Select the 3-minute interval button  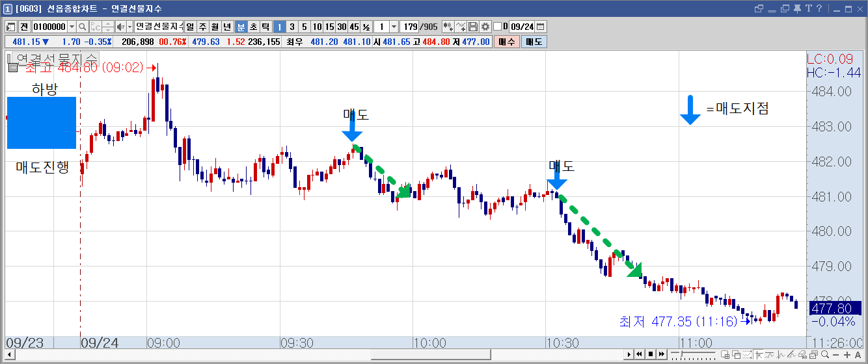click(x=292, y=27)
